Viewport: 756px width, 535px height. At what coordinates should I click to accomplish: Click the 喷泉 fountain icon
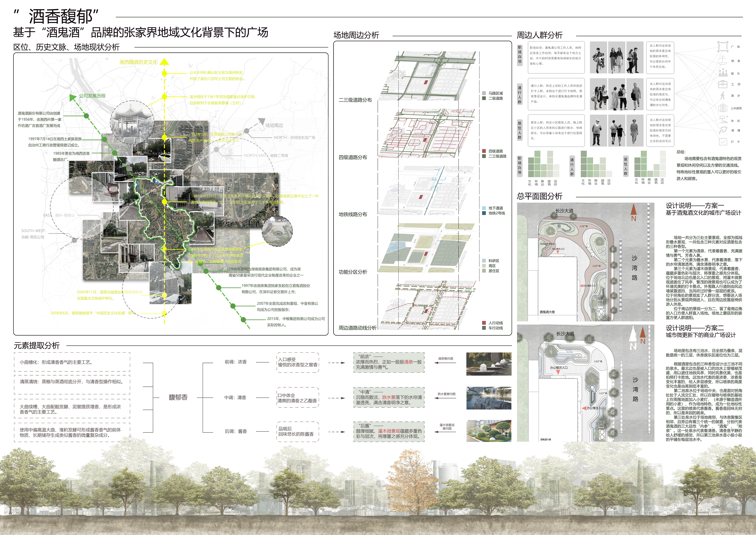(x=722, y=60)
